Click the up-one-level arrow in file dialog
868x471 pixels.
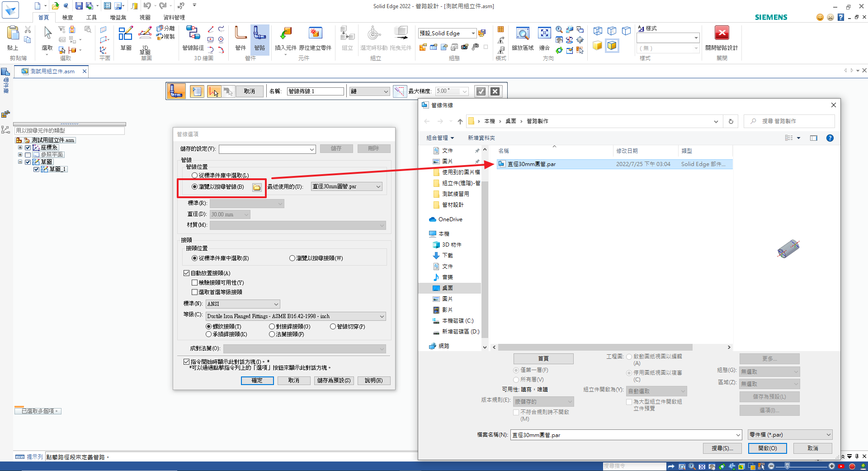[460, 121]
